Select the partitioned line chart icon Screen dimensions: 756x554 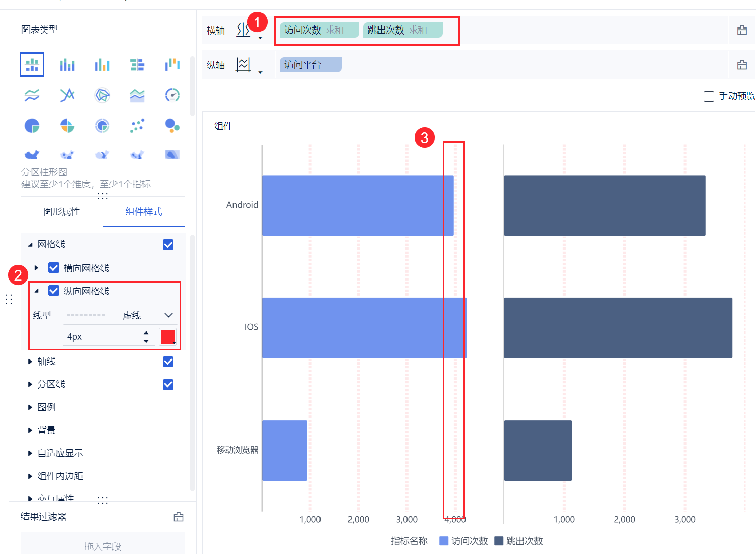(x=32, y=95)
